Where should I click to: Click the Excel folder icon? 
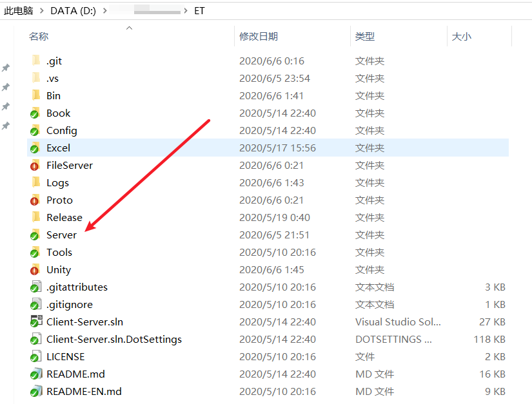point(35,148)
